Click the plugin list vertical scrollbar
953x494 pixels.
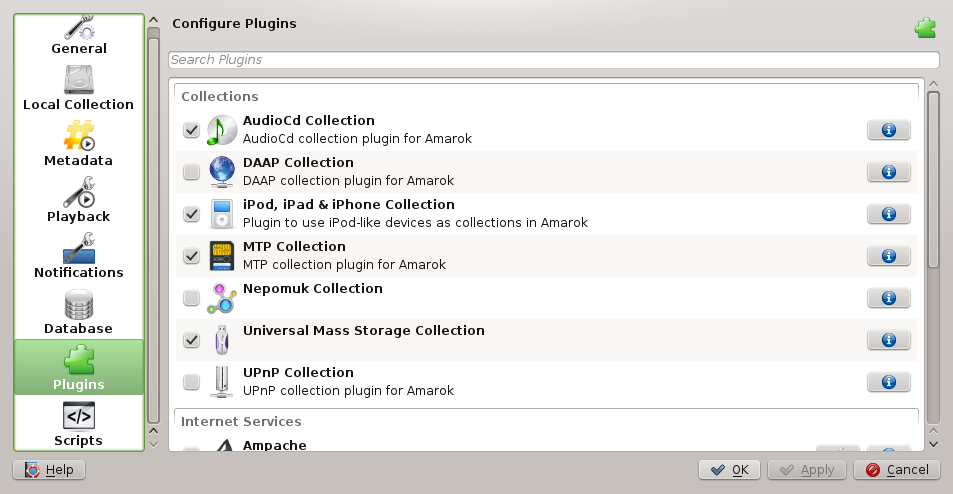[x=933, y=180]
